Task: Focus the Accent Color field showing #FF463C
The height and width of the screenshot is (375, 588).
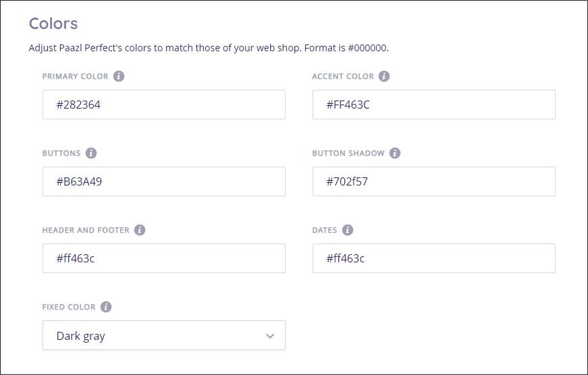Action: pyautogui.click(x=434, y=105)
